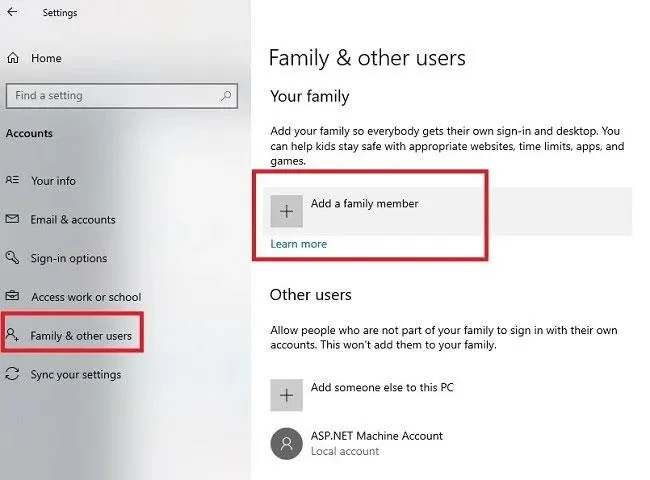This screenshot has height=480, width=650.
Task: Click the briefcase work or school icon
Action: click(12, 296)
